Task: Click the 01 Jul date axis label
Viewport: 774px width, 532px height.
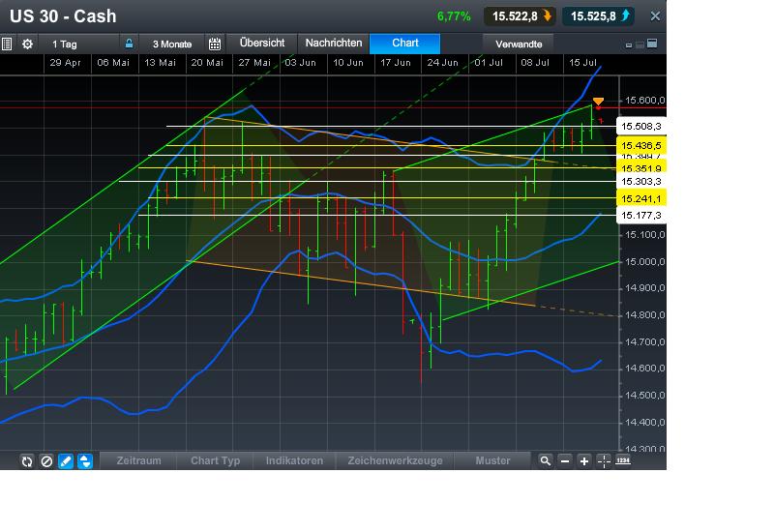Action: point(489,63)
